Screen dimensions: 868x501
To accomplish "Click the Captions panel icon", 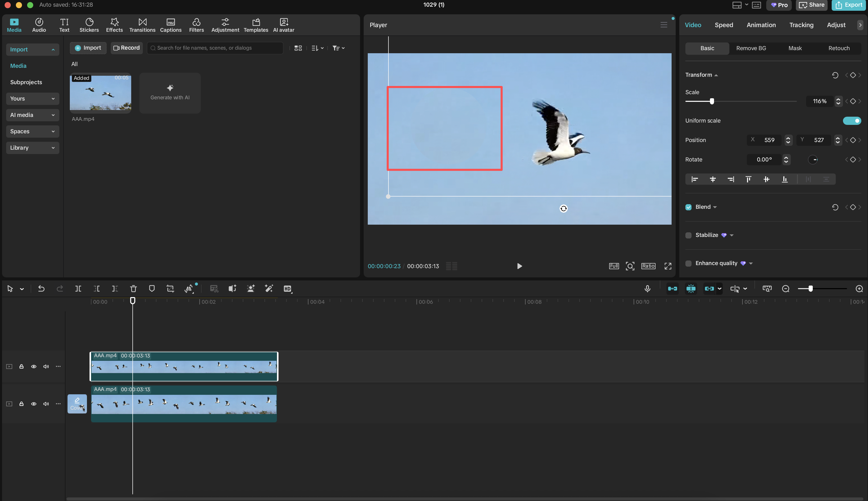I will (x=171, y=25).
